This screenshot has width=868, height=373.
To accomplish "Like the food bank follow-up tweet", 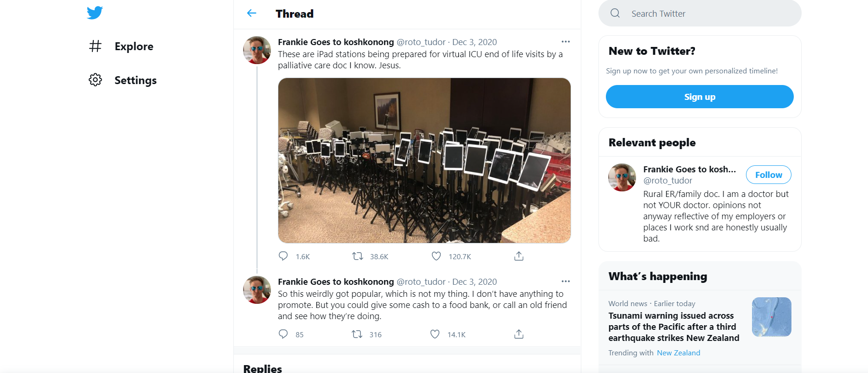I will click(435, 334).
